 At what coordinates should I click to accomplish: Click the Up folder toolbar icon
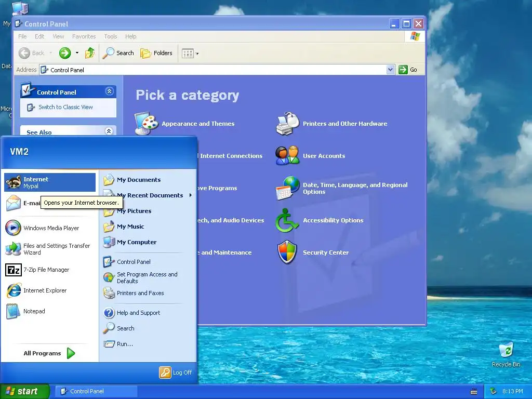click(x=89, y=53)
